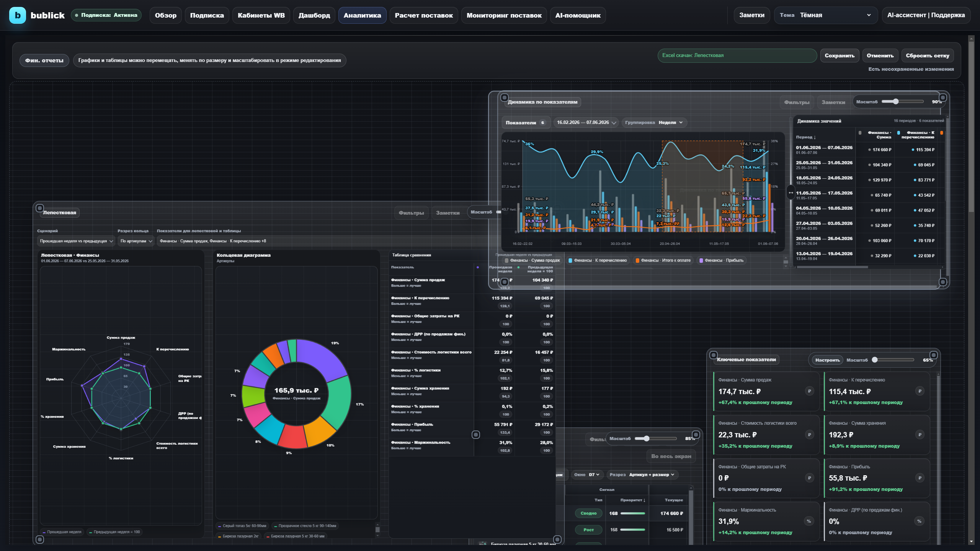Viewport: 980px width, 551px height.
Task: Click bottom-left corner handle of Лепестковая panel
Action: point(40,540)
